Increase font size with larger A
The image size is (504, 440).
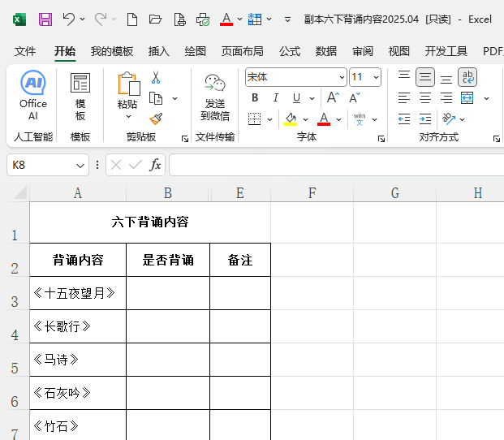[333, 97]
